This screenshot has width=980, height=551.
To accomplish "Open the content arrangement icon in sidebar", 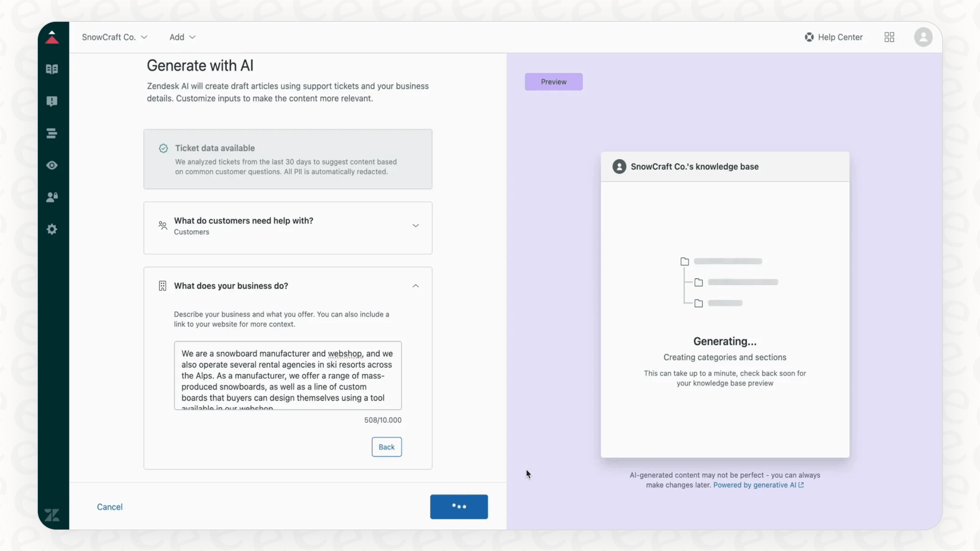I will [52, 133].
